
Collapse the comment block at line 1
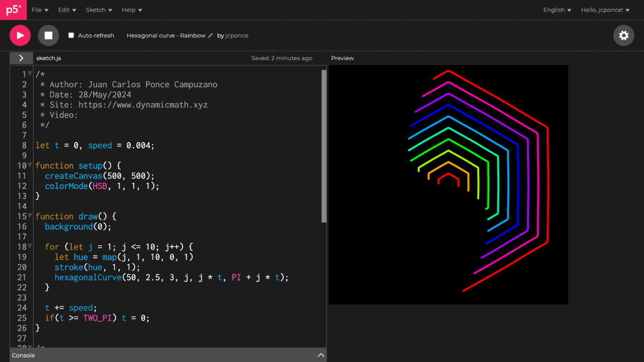pos(30,74)
